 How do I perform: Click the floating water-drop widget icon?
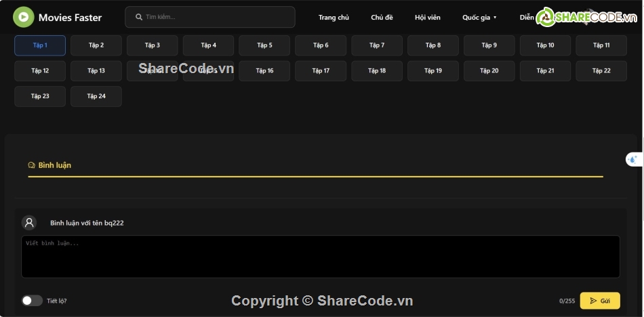[633, 159]
